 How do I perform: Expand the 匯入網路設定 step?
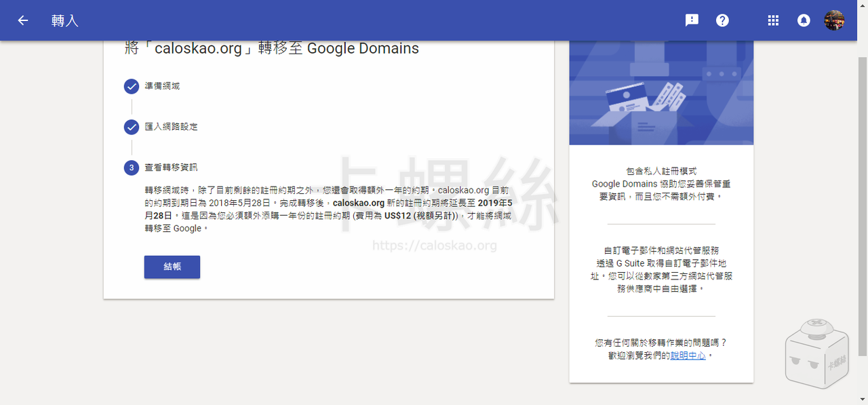click(x=171, y=127)
